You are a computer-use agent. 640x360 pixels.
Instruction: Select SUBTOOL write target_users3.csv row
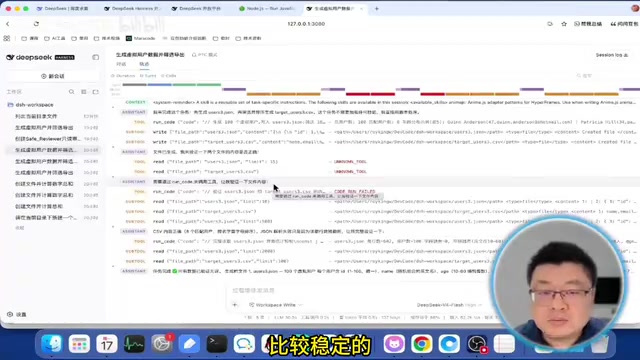click(x=373, y=142)
